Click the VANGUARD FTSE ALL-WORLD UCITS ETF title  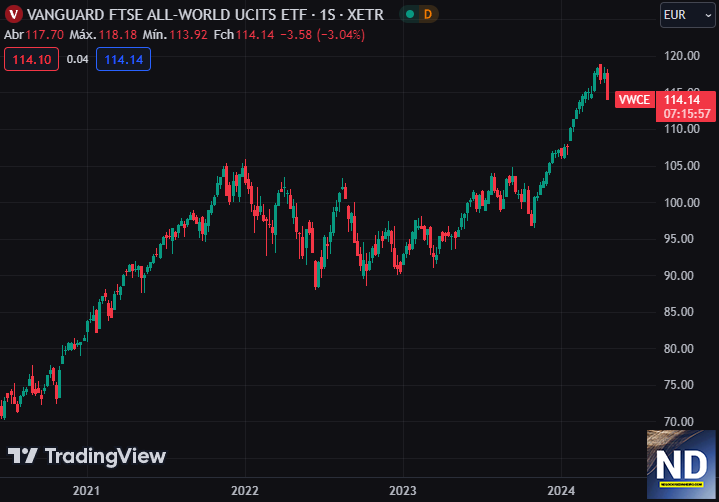pos(166,15)
